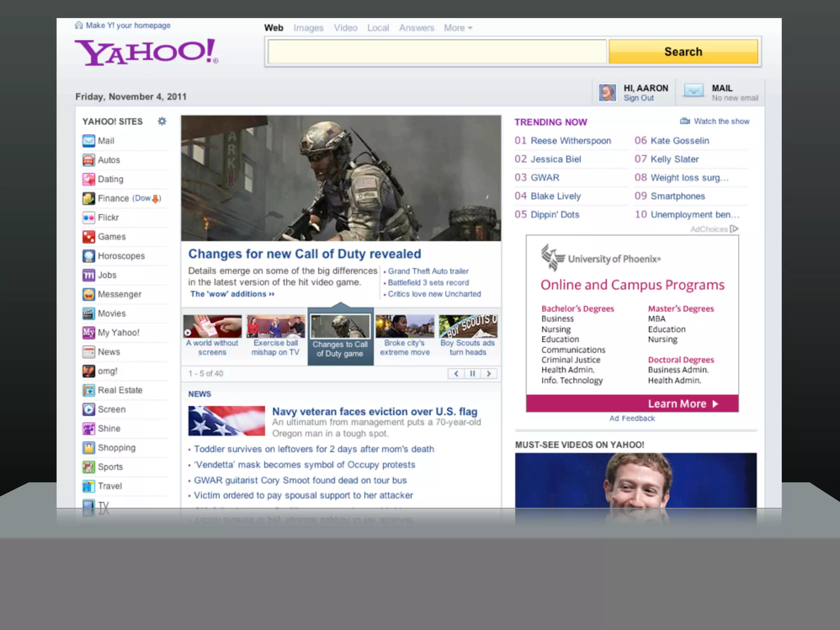Go to next set of featured stories
Image resolution: width=840 pixels, height=630 pixels.
click(x=489, y=374)
